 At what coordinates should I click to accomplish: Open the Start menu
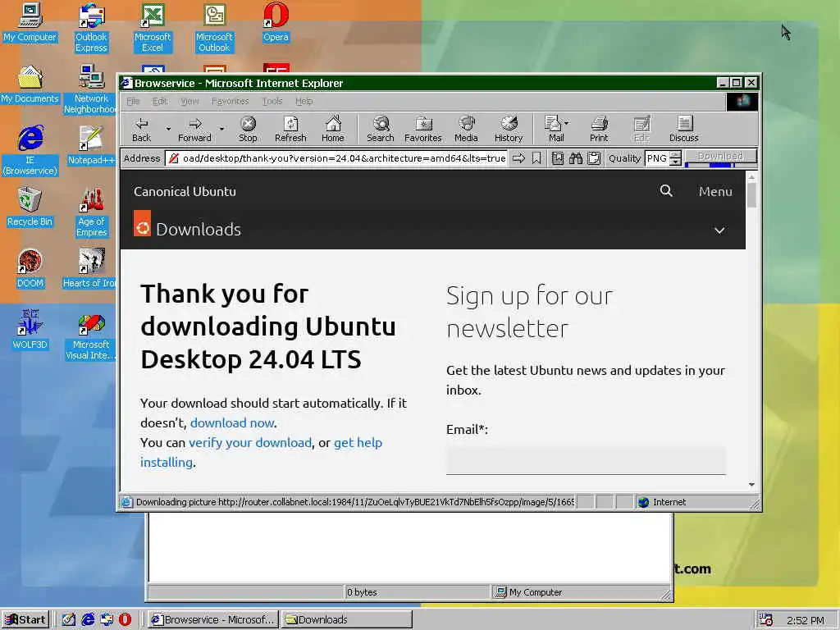(x=25, y=619)
